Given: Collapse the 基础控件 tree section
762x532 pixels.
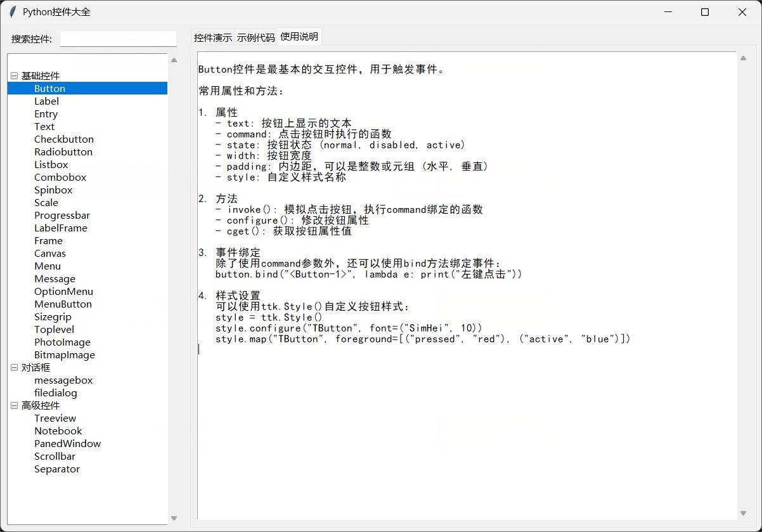Looking at the screenshot, I should [14, 75].
